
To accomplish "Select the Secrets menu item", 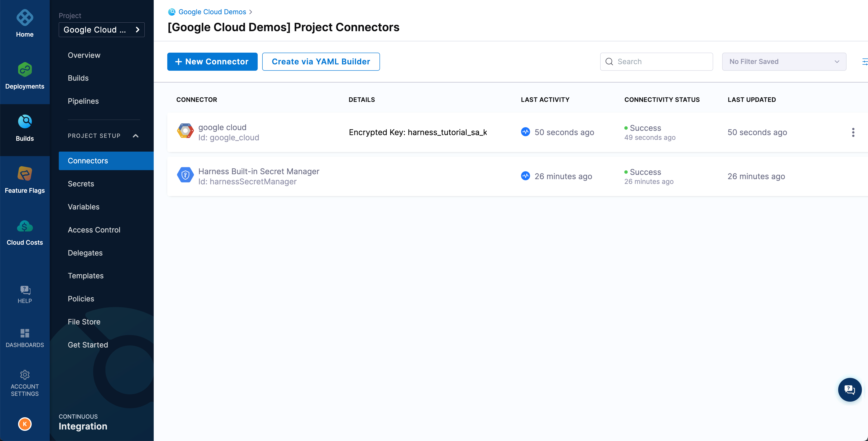I will 80,183.
